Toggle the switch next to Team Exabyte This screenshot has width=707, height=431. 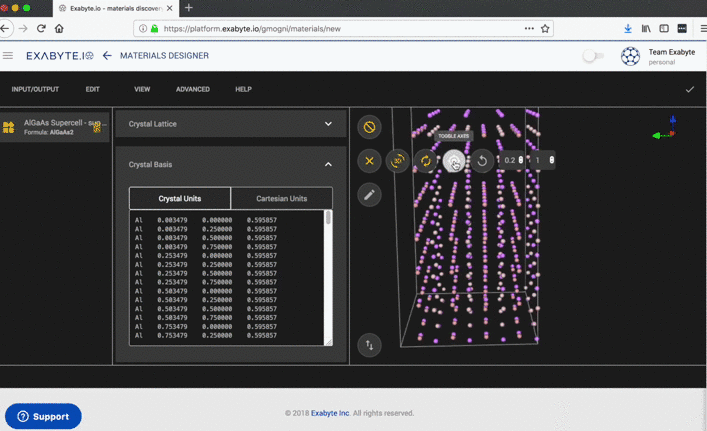click(593, 56)
